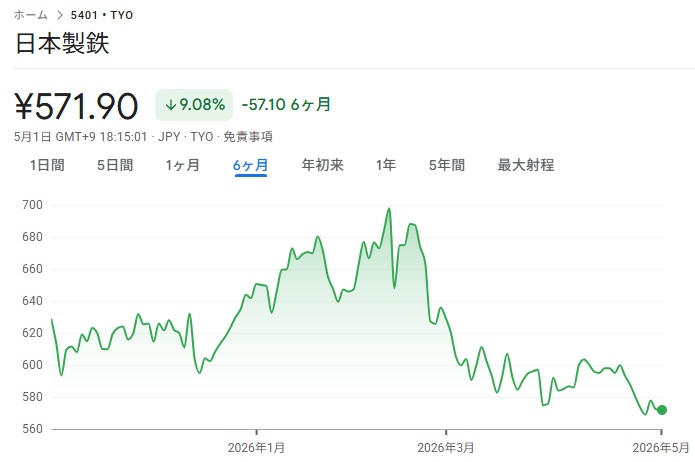
Task: Click the chart peak near 700
Action: coord(389,209)
